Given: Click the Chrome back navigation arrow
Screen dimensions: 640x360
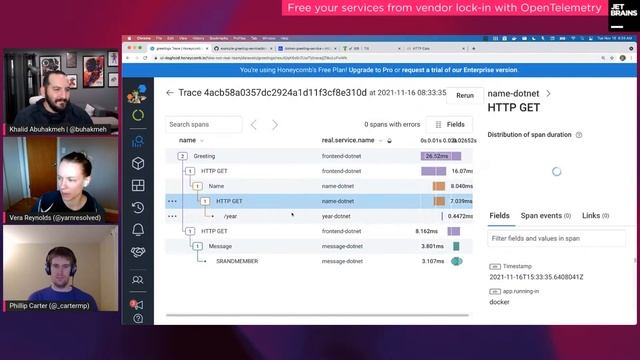Looking at the screenshot, I should 128,58.
